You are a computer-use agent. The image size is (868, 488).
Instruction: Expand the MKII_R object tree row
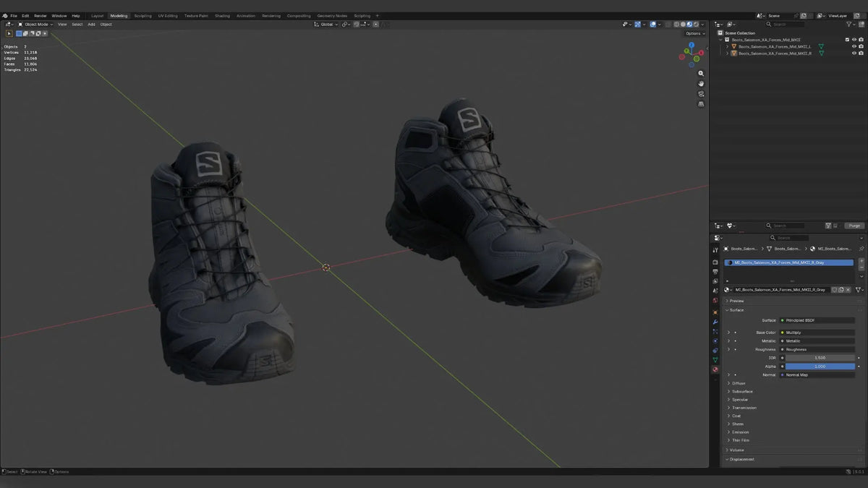pos(728,53)
